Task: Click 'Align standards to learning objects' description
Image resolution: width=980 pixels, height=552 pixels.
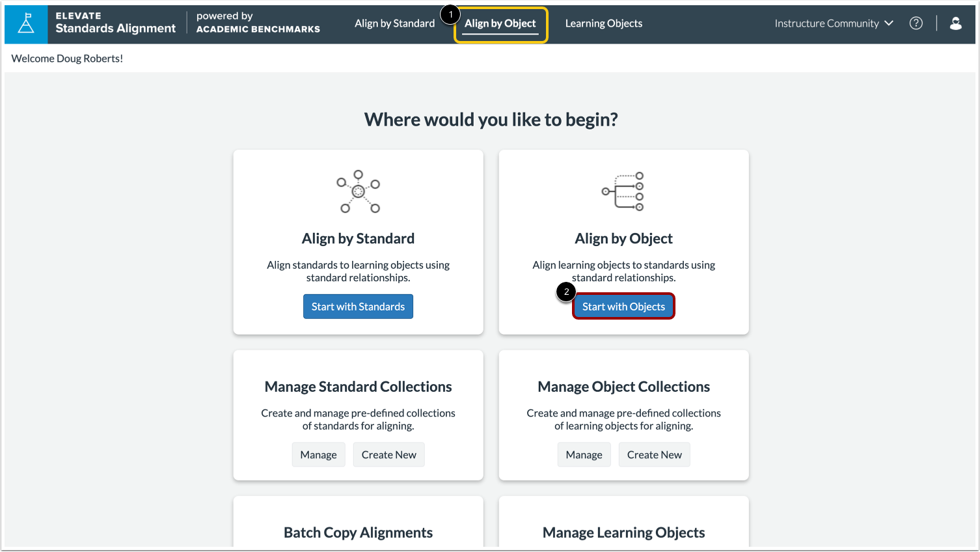Action: pyautogui.click(x=358, y=271)
